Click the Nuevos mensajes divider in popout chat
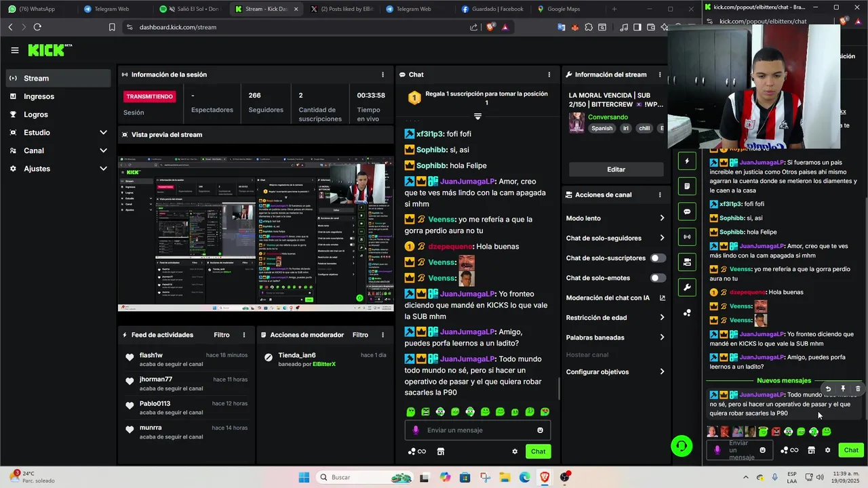This screenshot has height=488, width=868. 783,381
